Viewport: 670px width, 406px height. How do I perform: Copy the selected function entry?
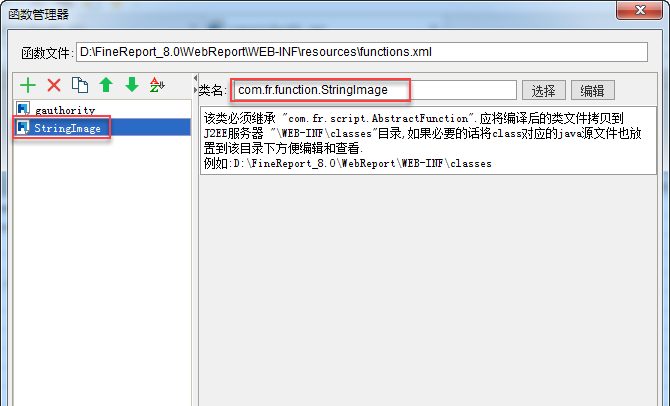80,85
